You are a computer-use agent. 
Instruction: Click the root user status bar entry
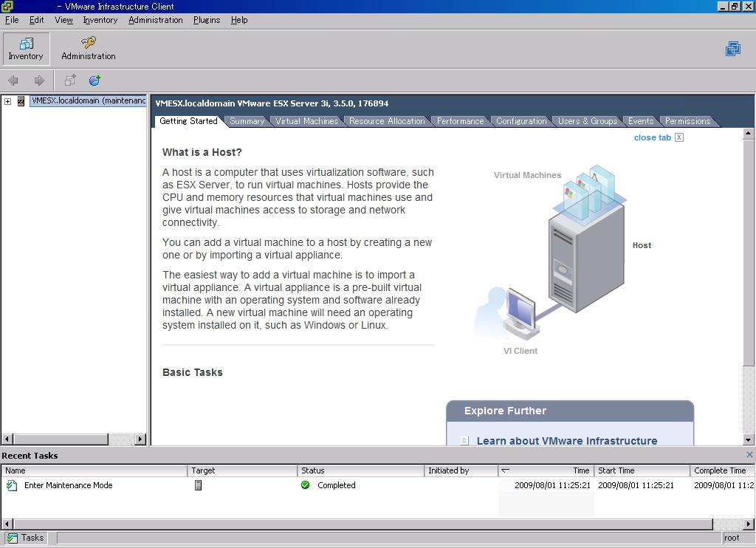coord(732,538)
